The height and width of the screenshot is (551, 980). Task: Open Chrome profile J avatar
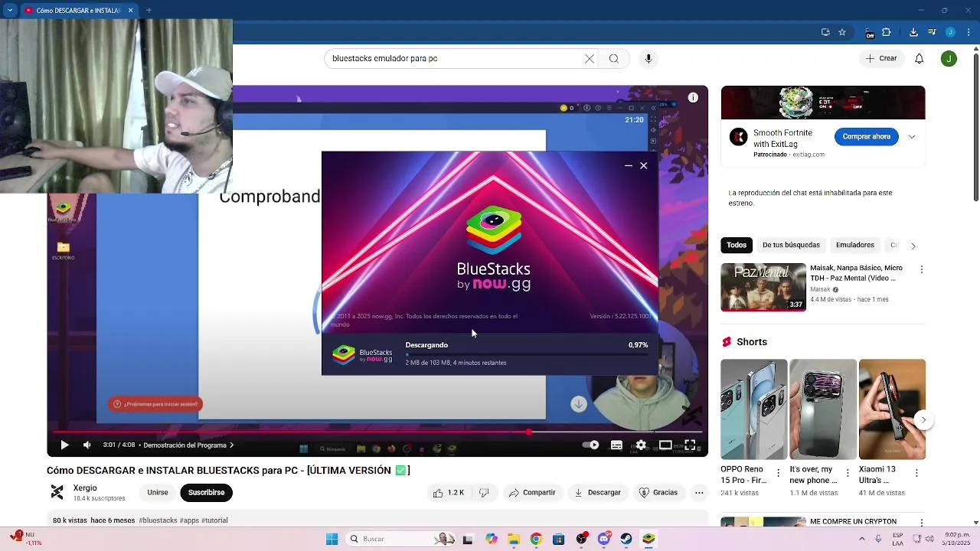[950, 32]
